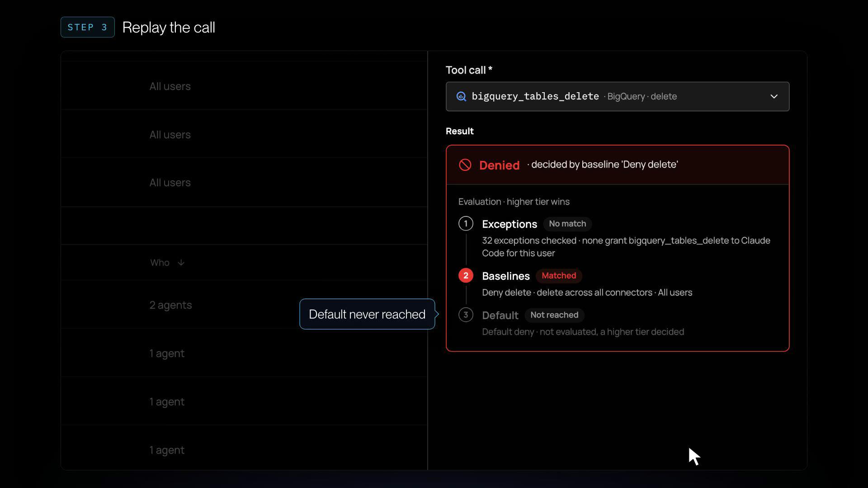Click the STEP 3 badge
The width and height of the screenshot is (868, 488).
[x=87, y=27]
